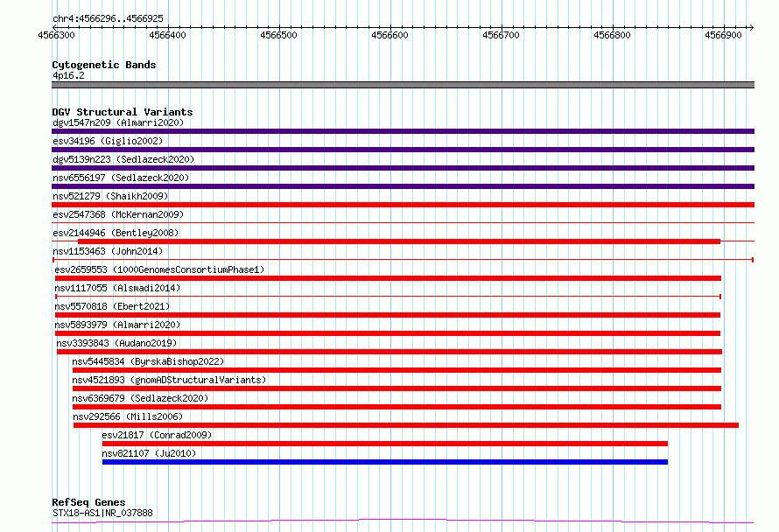Viewport: 779px width, 532px height.
Task: Click ruler position 4566300
Action: point(57,35)
